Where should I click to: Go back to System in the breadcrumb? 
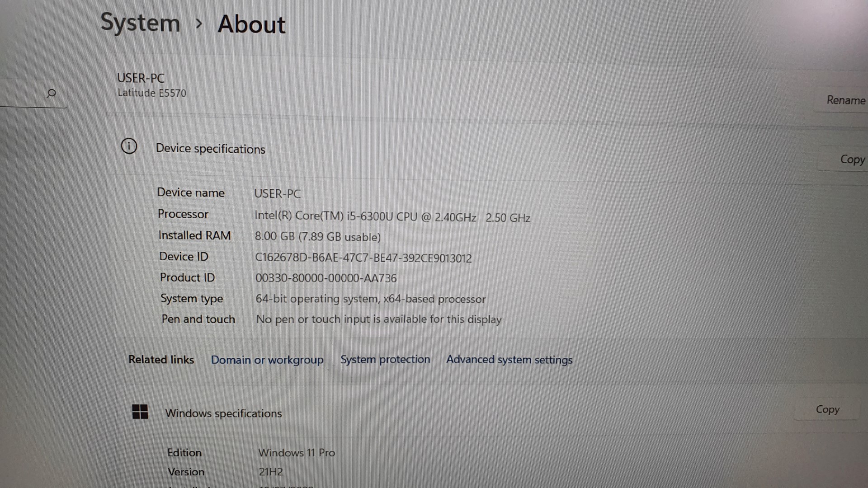click(x=140, y=23)
